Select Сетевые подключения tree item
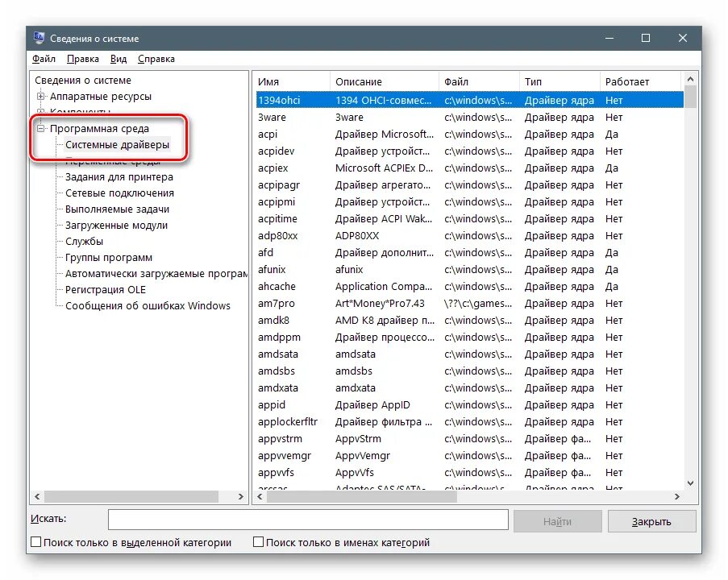The height and width of the screenshot is (580, 728). [x=119, y=193]
